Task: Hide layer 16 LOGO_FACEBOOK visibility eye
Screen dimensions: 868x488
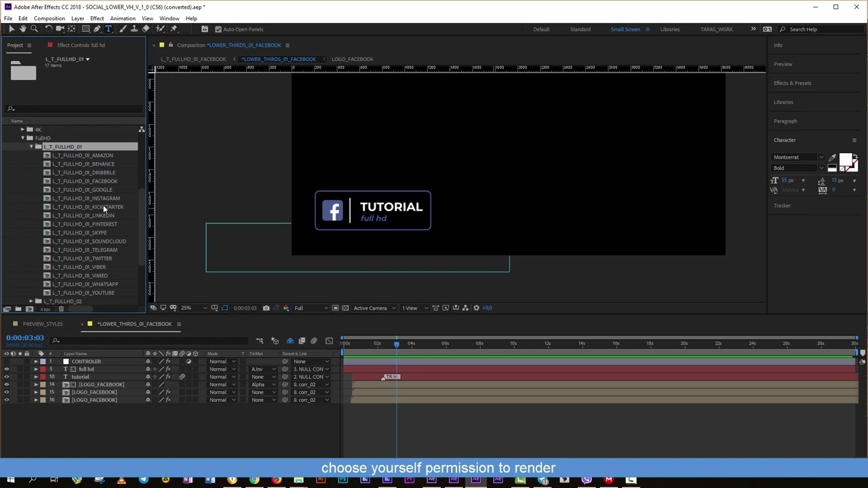Action: [x=7, y=400]
